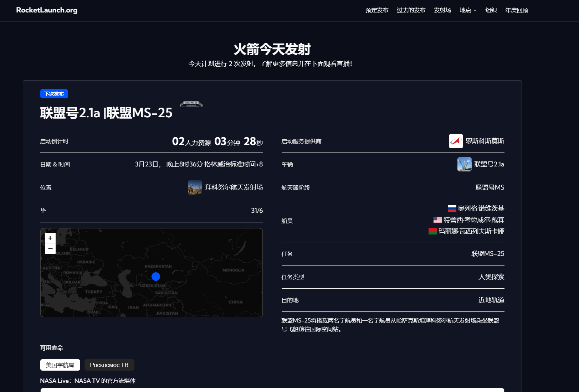The width and height of the screenshot is (579, 392).
Task: Click the Soyuz MS-25 mission patch image
Action: pyautogui.click(x=191, y=104)
